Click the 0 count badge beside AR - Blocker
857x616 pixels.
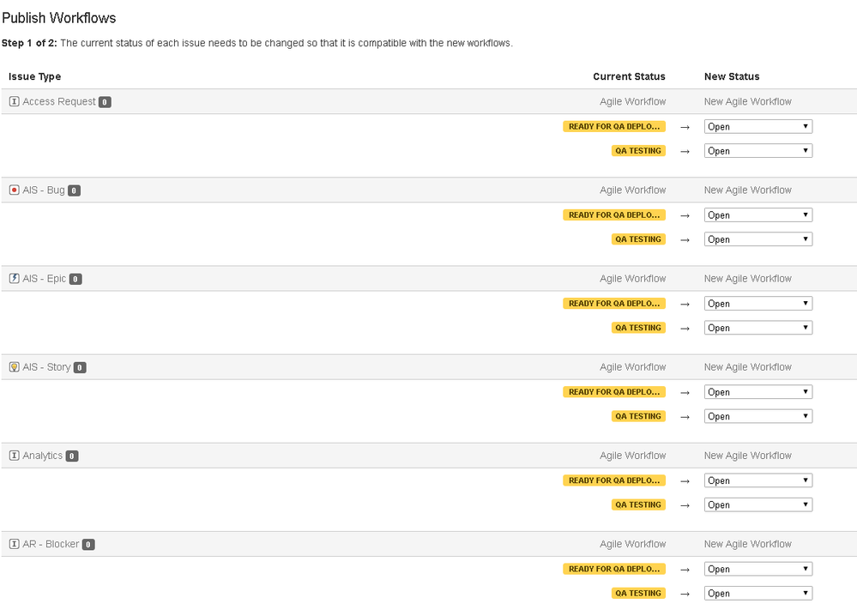pyautogui.click(x=90, y=544)
